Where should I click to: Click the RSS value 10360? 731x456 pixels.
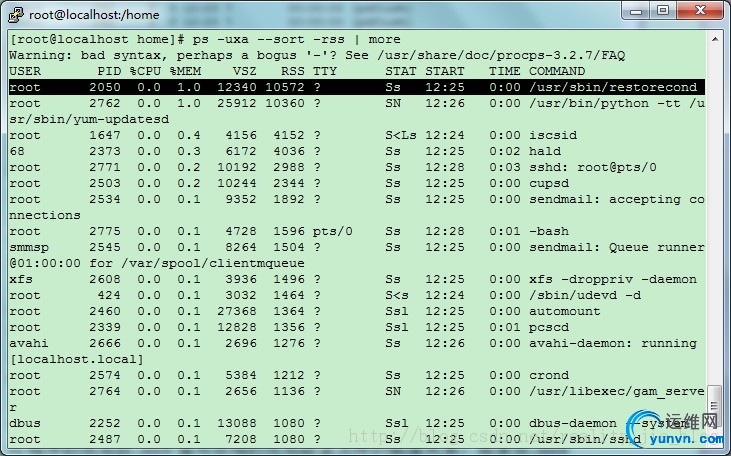284,103
